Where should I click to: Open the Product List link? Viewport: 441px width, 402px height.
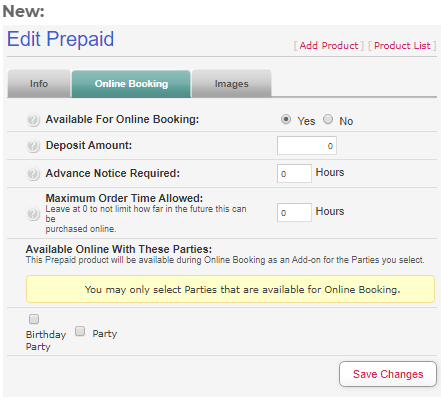pos(402,45)
